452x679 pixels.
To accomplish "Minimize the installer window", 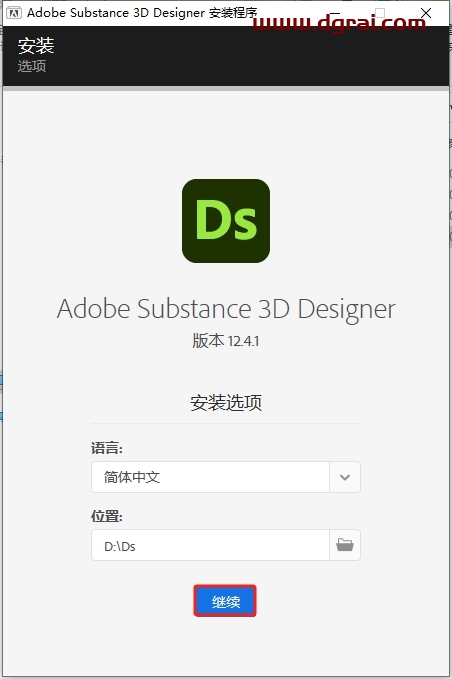I will pos(335,13).
